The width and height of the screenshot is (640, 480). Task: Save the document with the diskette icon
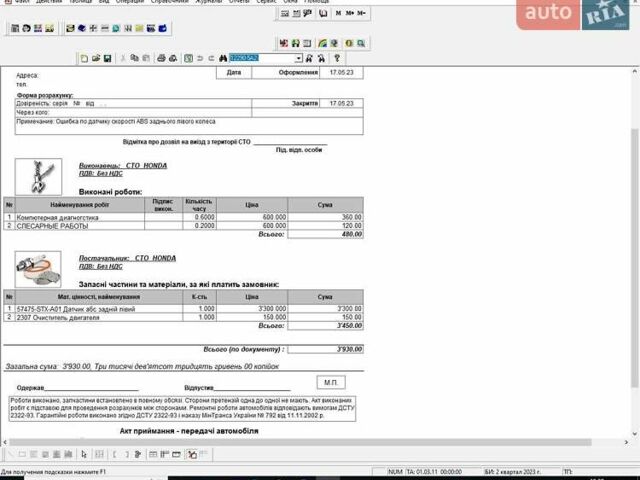click(107, 59)
